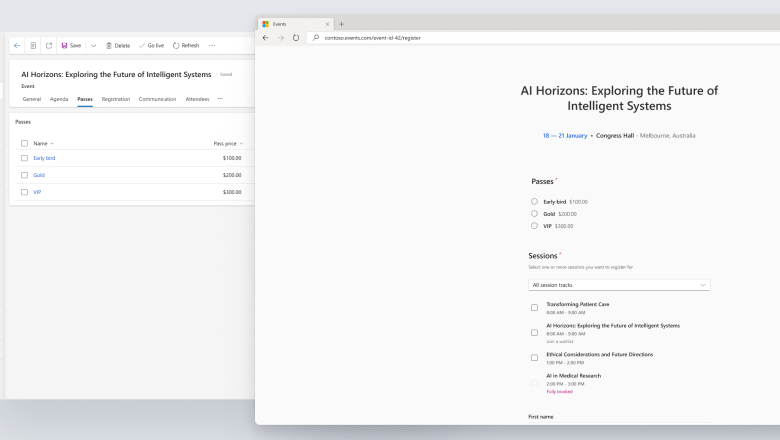The width and height of the screenshot is (780, 440).
Task: Open the Registration tab
Action: point(115,99)
